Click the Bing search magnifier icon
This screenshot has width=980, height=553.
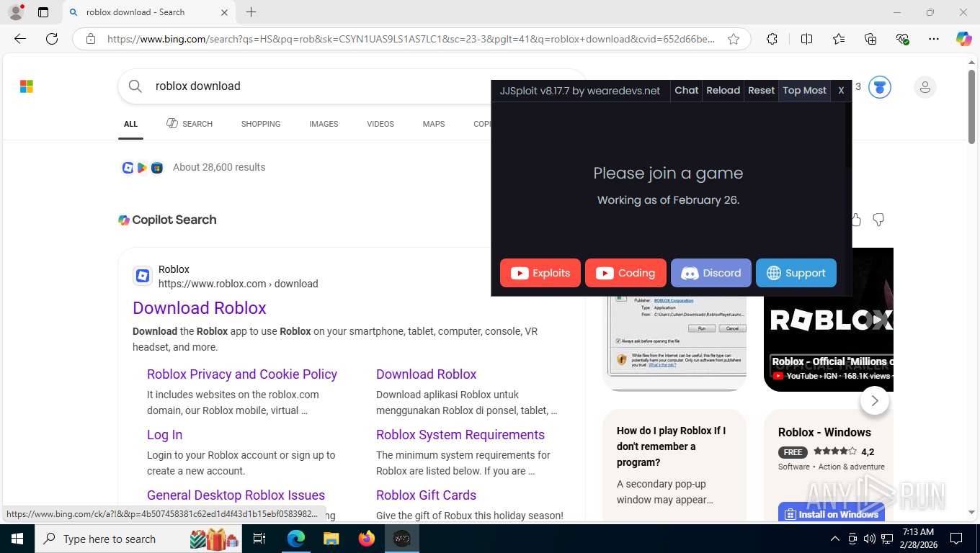pyautogui.click(x=135, y=86)
